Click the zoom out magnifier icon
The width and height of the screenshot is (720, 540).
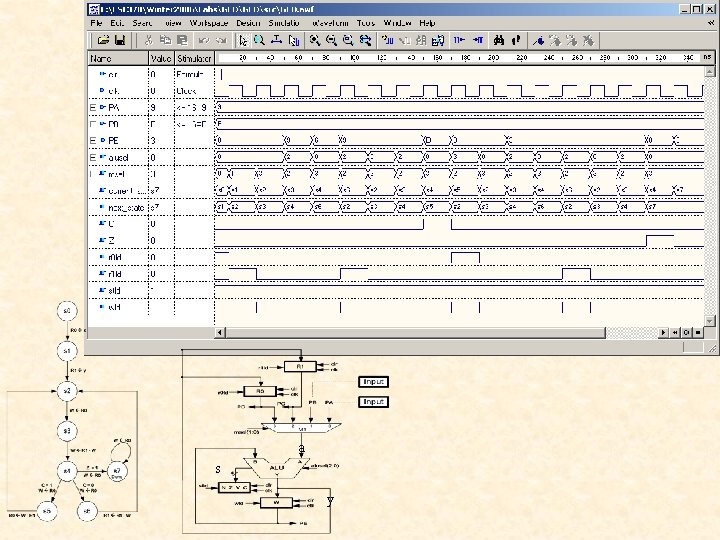click(x=331, y=40)
